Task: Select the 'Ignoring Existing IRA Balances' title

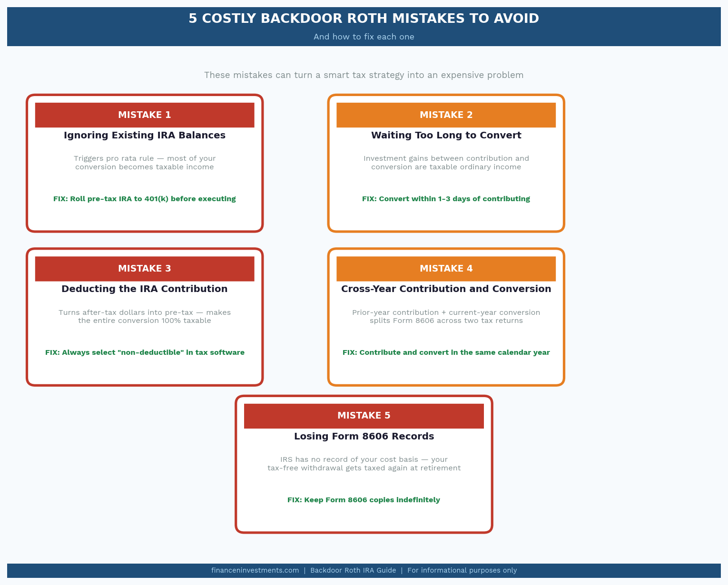Action: [145, 135]
